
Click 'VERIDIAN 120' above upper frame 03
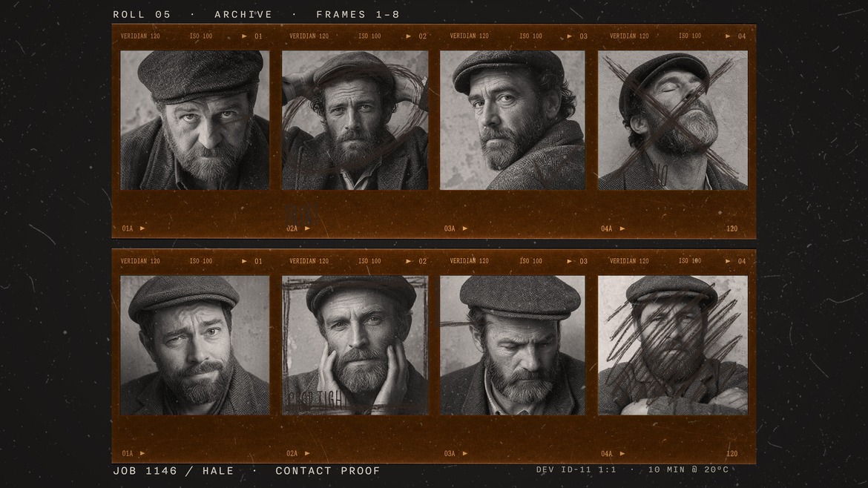470,36
